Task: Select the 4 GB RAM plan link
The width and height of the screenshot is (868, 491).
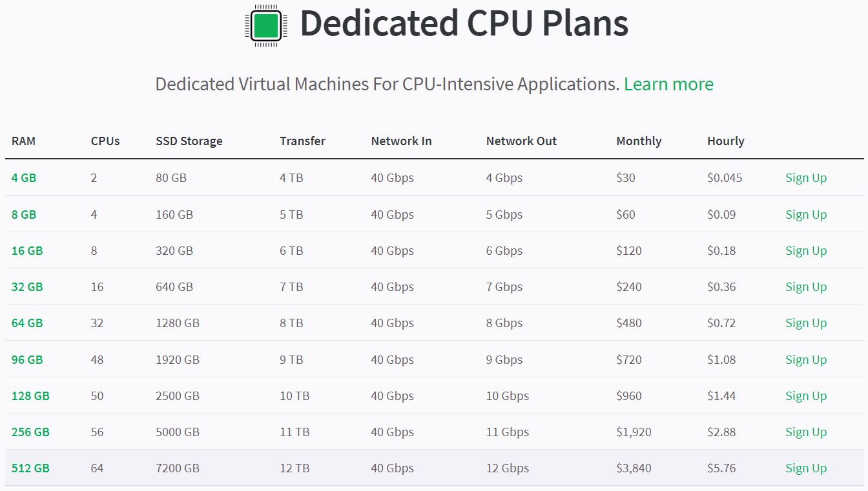Action: (23, 177)
